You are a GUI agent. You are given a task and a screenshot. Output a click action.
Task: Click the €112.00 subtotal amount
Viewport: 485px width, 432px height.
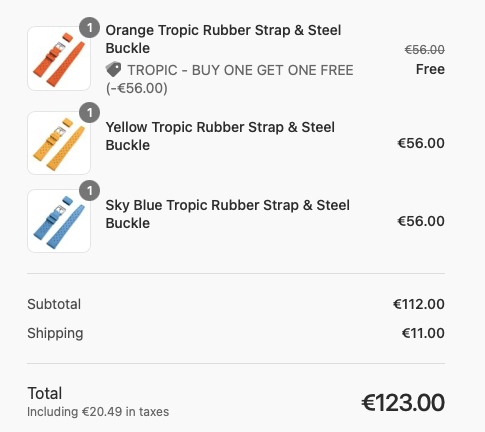[x=419, y=304]
